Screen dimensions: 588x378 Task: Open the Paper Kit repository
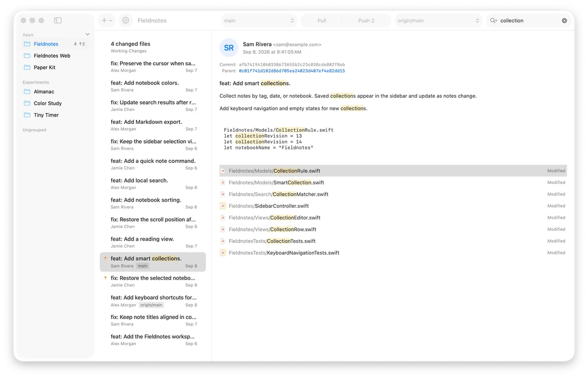56,67
